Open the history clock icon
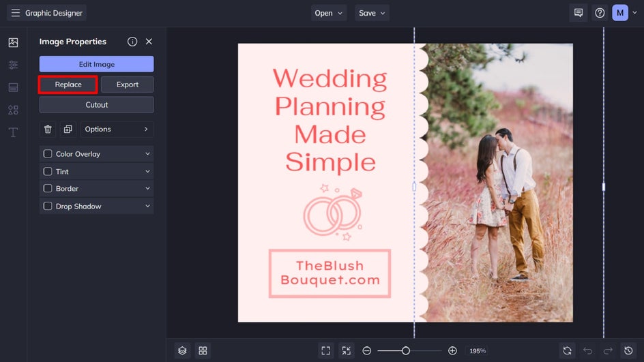This screenshot has height=362, width=644. point(628,350)
